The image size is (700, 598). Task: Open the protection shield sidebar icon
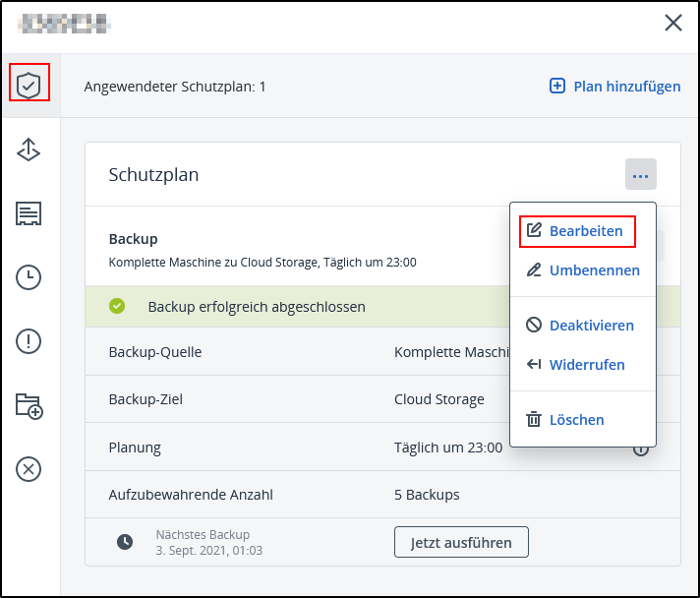29,83
